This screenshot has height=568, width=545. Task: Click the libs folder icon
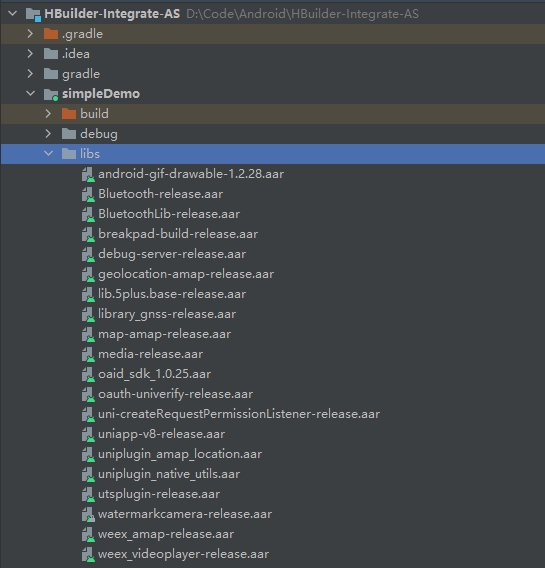tap(69, 154)
